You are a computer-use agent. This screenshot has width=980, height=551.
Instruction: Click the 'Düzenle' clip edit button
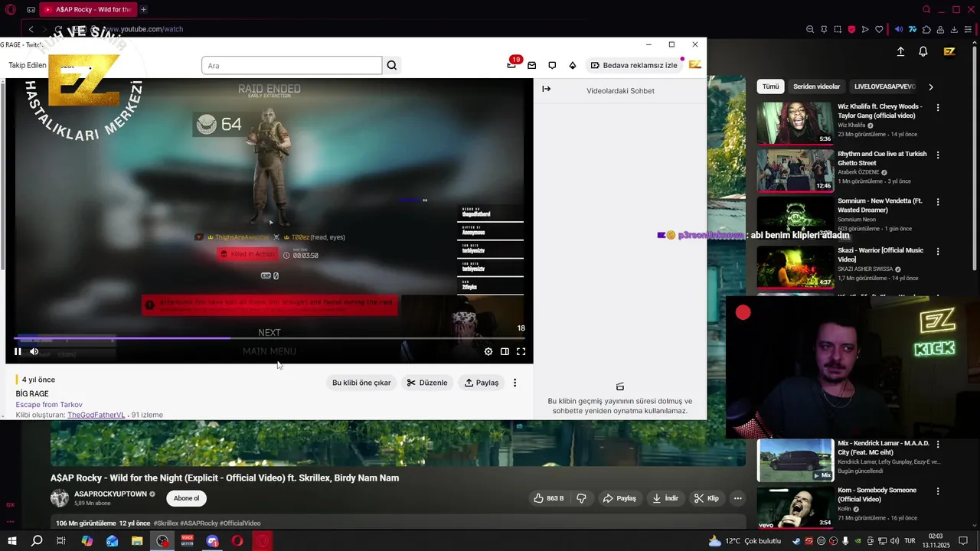pyautogui.click(x=427, y=383)
